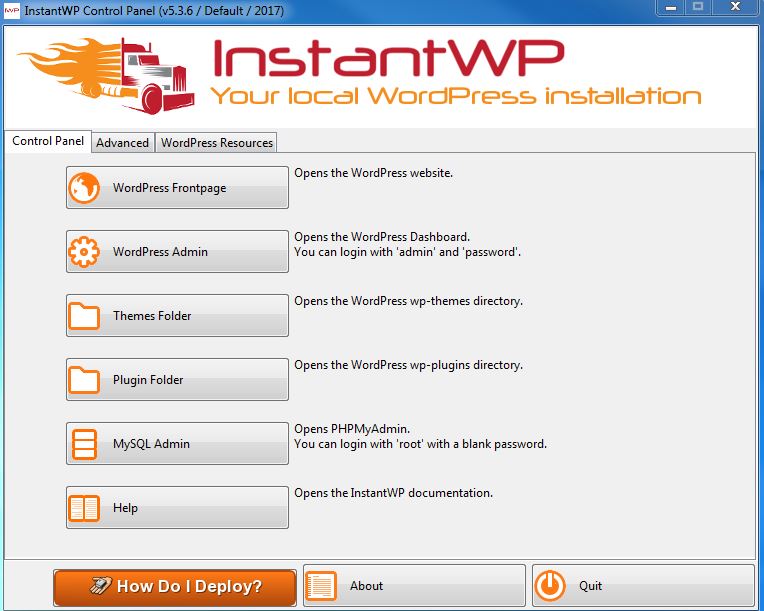Quit InstantWP via the Quit label
This screenshot has height=611, width=764.
click(591, 586)
